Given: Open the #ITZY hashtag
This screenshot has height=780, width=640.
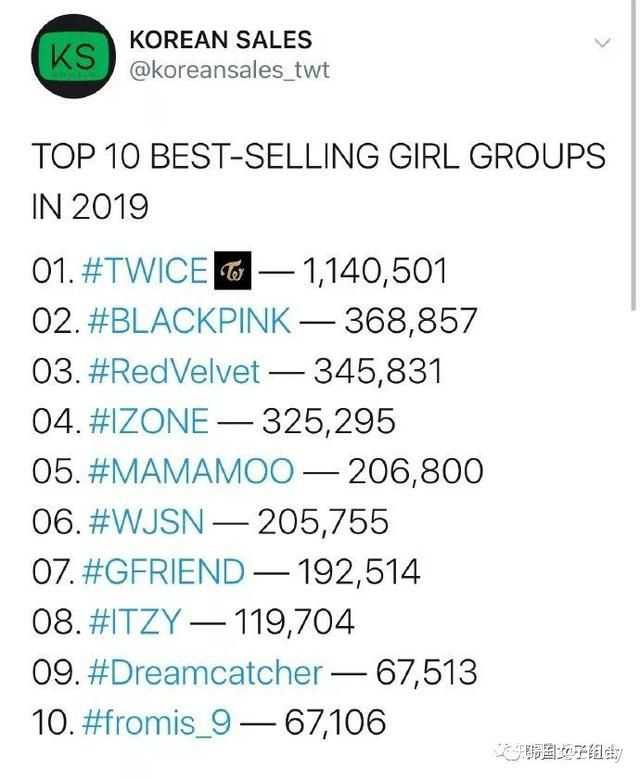Looking at the screenshot, I should 134,622.
